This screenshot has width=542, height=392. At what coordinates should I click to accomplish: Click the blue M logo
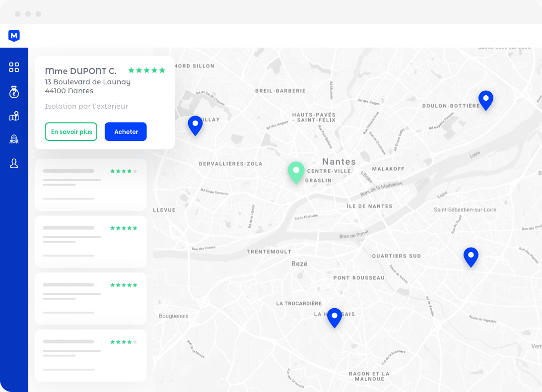click(x=14, y=36)
